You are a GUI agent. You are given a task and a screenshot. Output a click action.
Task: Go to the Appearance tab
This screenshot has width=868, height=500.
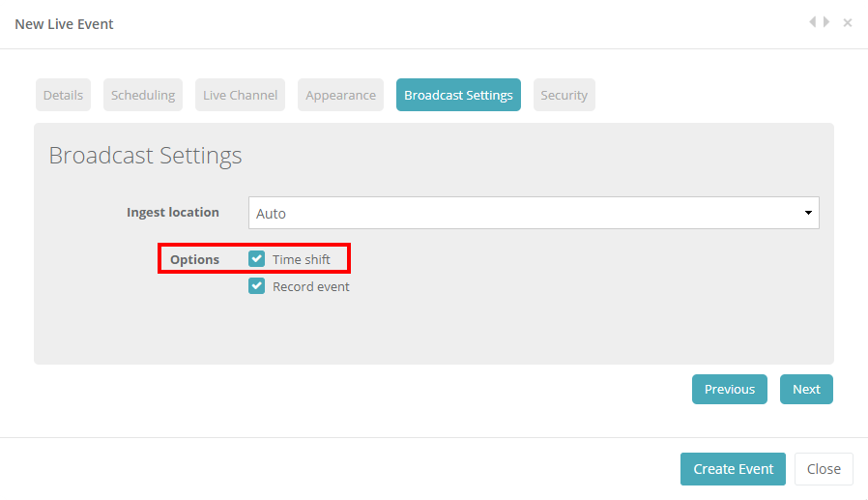pyautogui.click(x=340, y=95)
